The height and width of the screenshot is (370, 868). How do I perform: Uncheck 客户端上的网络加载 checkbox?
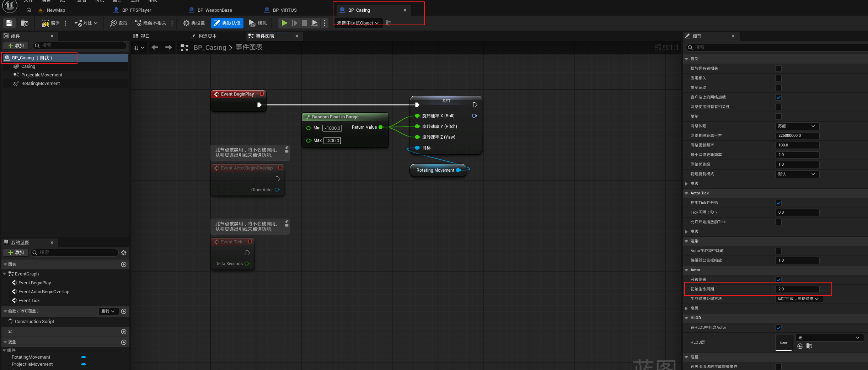coord(778,97)
